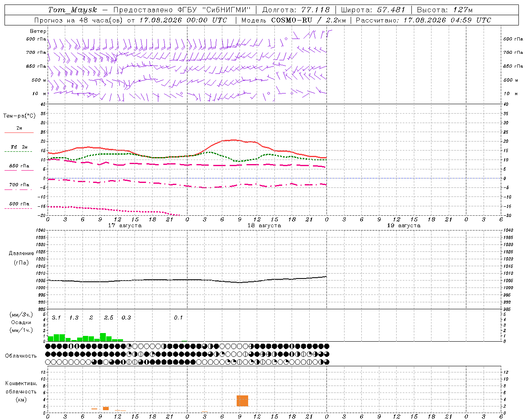Click the 3.1 precipitation total value
Viewport: 525px width, 420px height.
coord(56,317)
